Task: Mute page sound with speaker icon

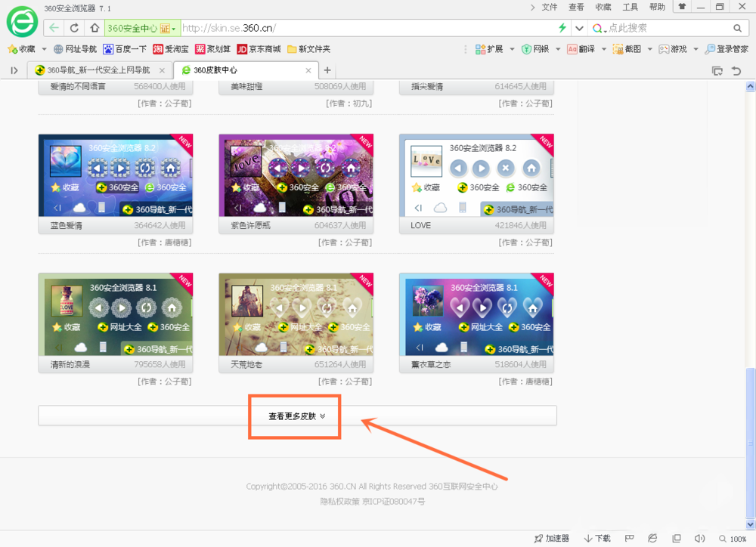Action: 699,539
